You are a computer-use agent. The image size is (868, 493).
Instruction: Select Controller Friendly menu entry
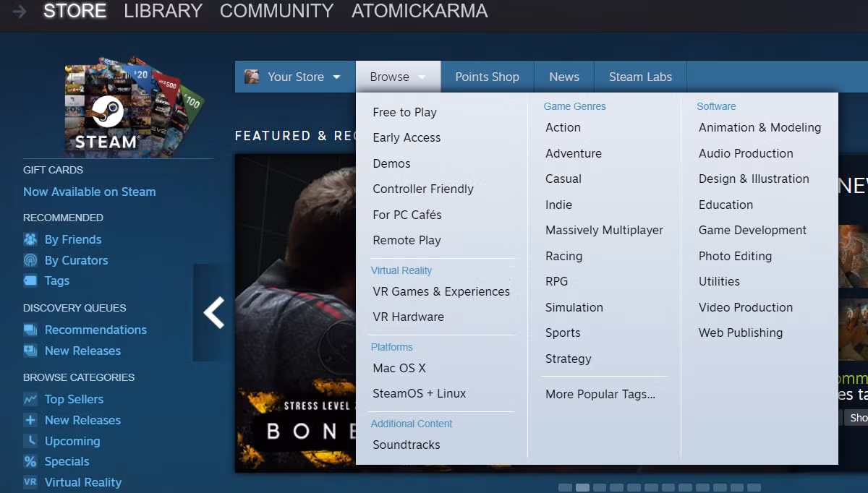423,189
